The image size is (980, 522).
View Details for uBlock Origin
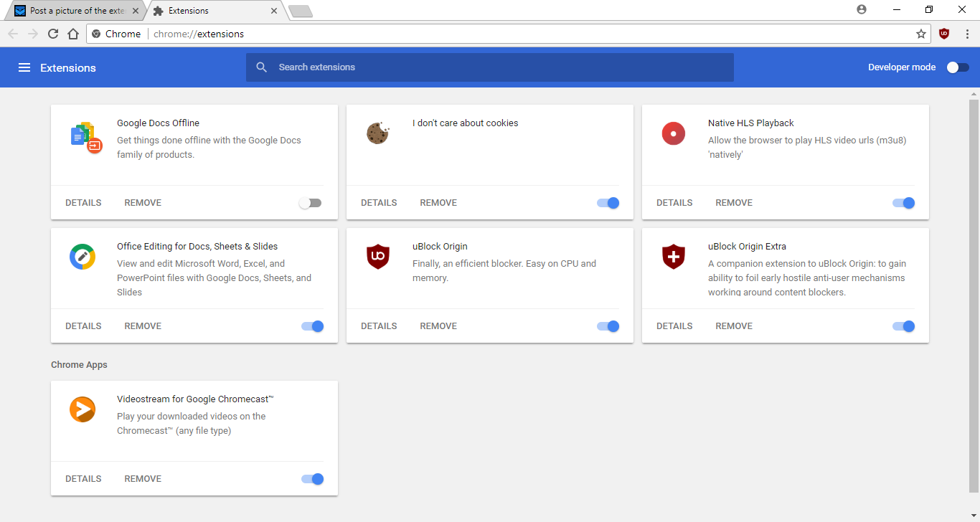379,326
